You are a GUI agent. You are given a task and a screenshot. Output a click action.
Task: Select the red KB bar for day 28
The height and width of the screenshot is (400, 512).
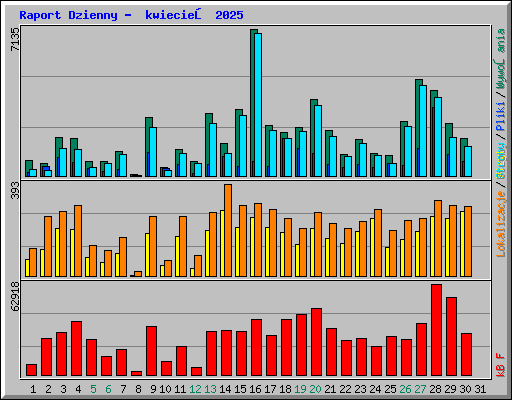pos(436,330)
